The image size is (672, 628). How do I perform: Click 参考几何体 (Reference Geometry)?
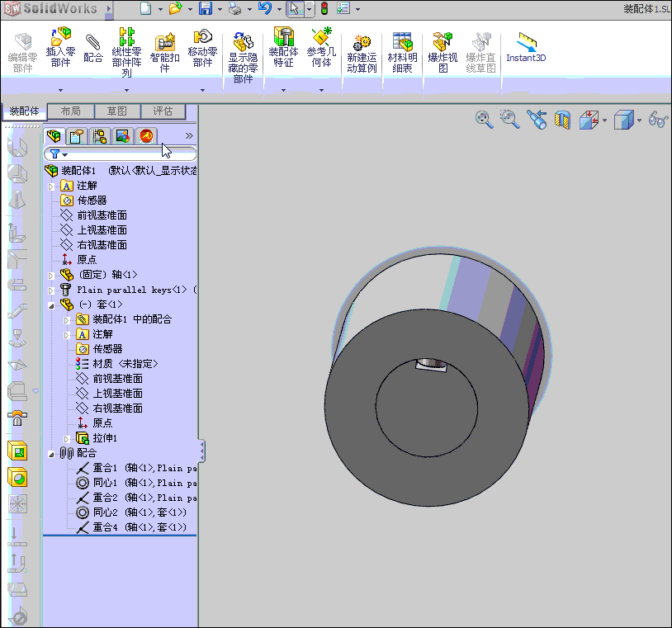click(x=321, y=47)
